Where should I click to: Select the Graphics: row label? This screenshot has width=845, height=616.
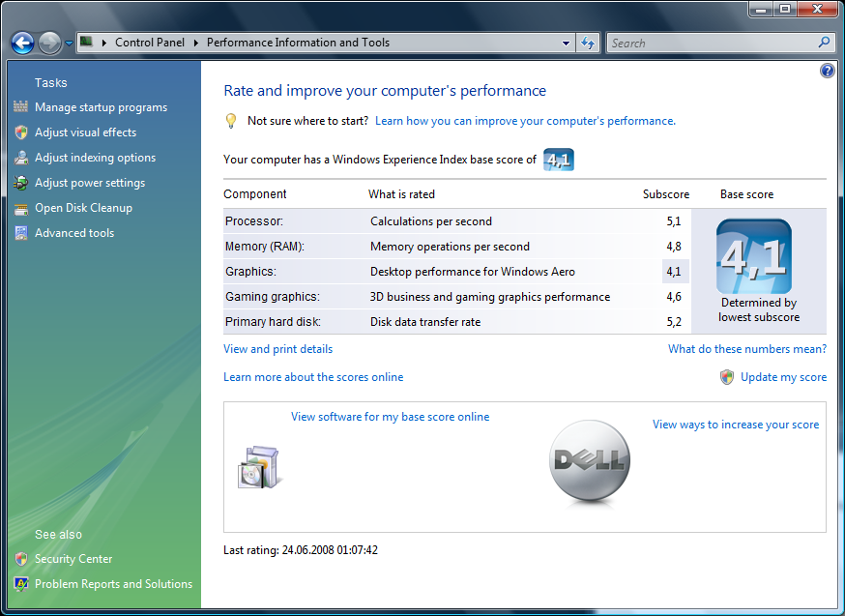point(250,271)
